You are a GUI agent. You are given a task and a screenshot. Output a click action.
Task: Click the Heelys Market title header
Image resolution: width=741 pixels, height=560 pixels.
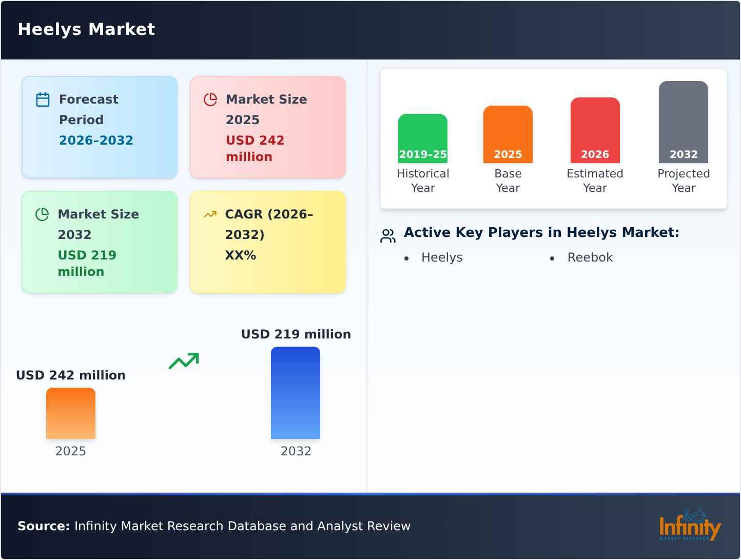[86, 29]
